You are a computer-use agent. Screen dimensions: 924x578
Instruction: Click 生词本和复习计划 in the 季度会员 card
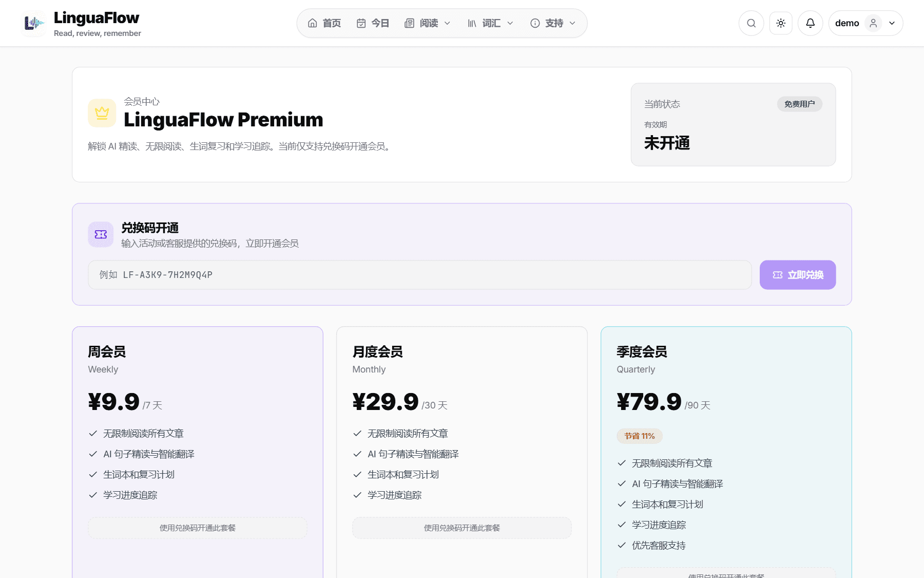pyautogui.click(x=667, y=505)
